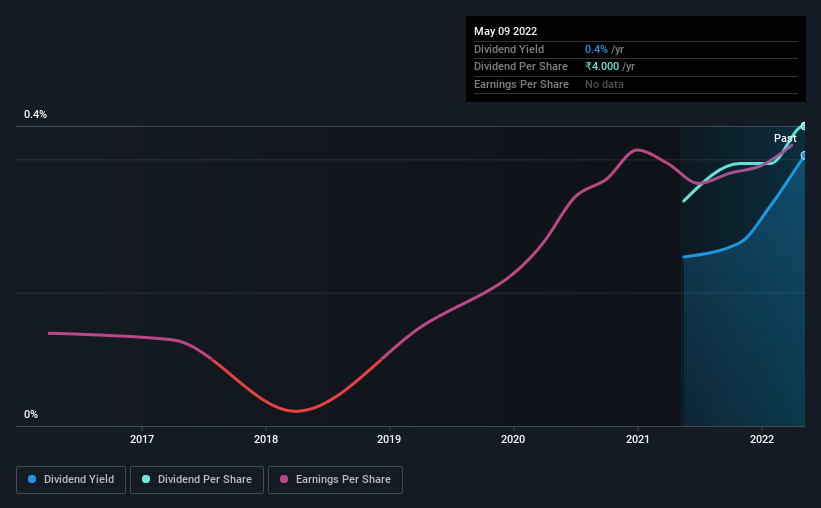The height and width of the screenshot is (508, 821).
Task: Click the 0% y-axis label
Action: pos(31,414)
